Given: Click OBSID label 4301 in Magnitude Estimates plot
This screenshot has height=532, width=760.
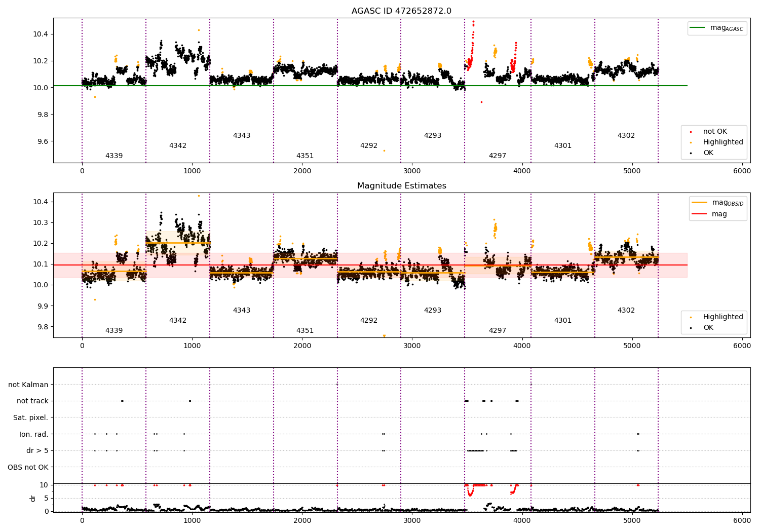Looking at the screenshot, I should 563,321.
